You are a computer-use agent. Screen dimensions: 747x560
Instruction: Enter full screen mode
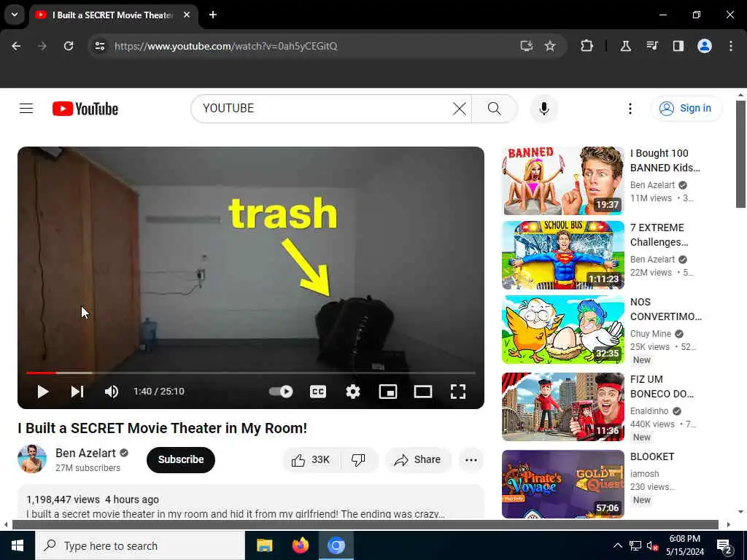458,392
